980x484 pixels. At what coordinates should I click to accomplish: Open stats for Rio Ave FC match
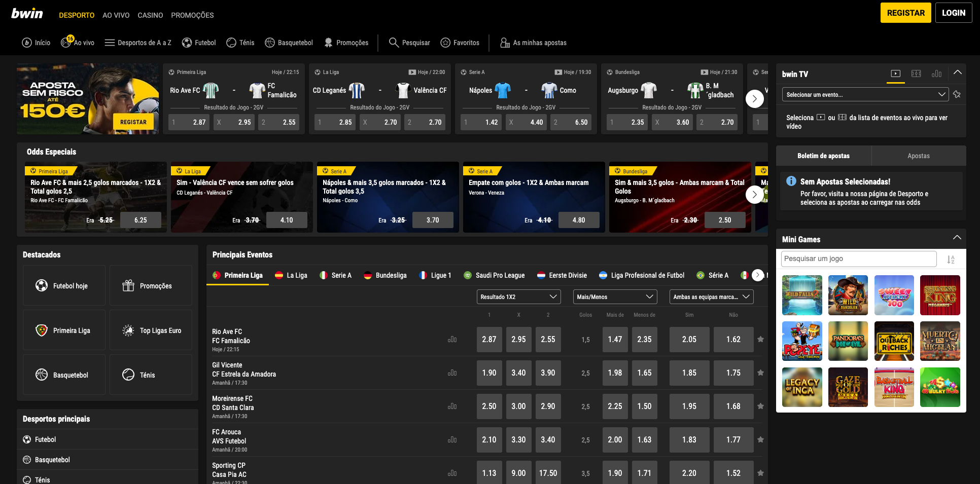[452, 340]
